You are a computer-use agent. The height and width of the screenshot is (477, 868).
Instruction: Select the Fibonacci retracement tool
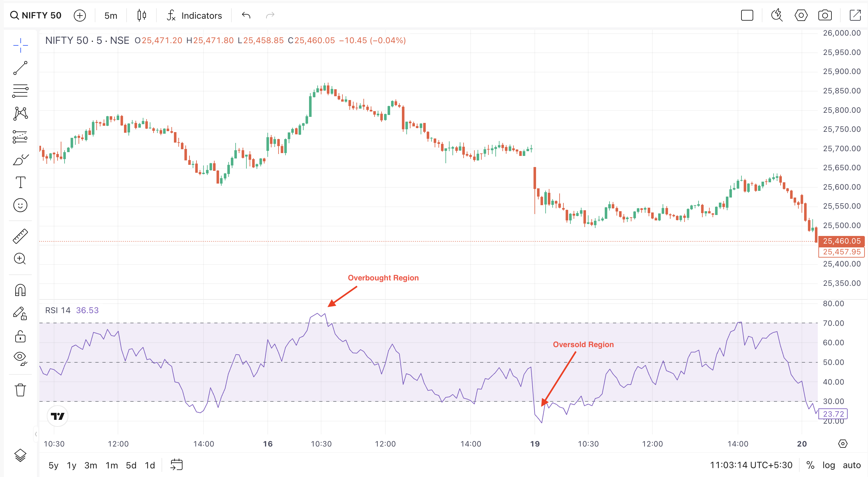20,91
